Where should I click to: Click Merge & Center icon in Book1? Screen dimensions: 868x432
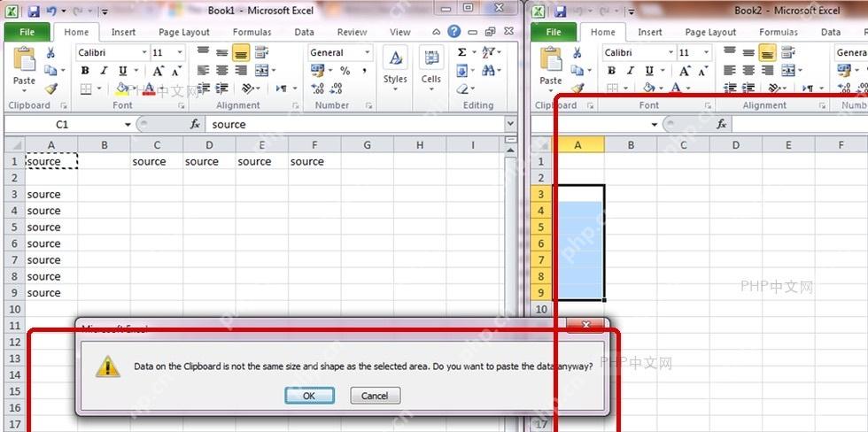pos(261,70)
